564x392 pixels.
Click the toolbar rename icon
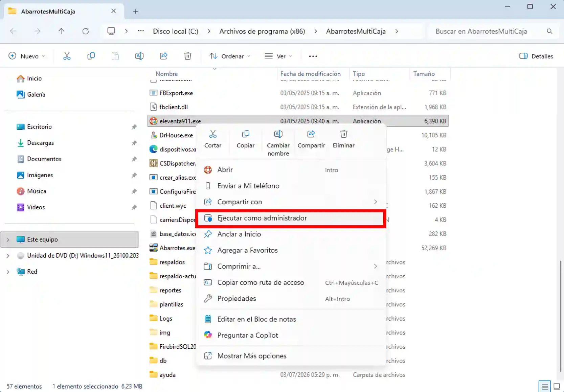[x=139, y=56]
